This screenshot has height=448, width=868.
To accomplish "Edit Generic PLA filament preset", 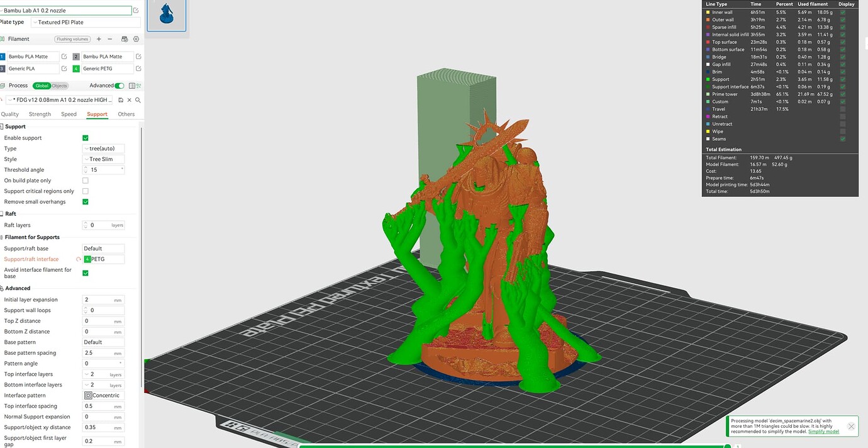I will pos(64,69).
